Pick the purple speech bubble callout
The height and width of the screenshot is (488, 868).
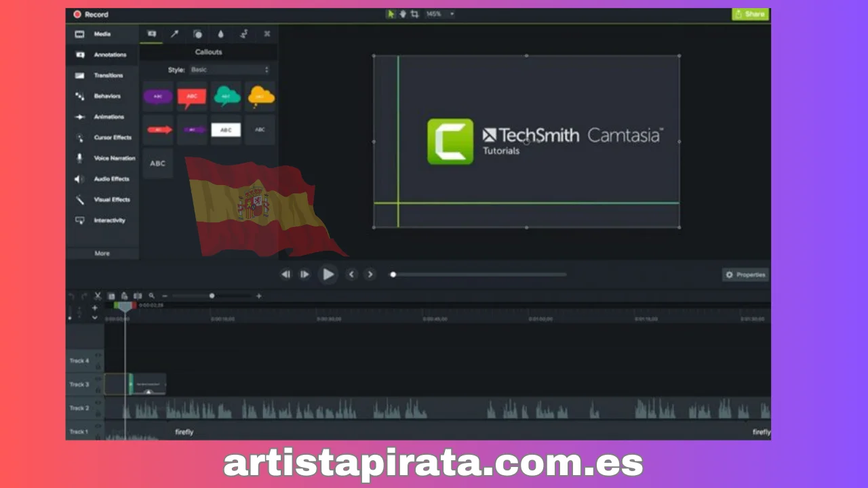[x=158, y=96]
